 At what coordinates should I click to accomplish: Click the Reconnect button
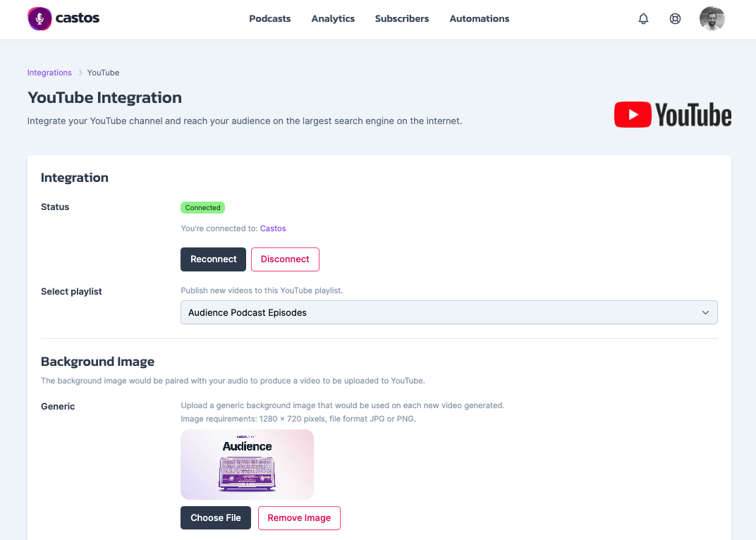tap(213, 259)
